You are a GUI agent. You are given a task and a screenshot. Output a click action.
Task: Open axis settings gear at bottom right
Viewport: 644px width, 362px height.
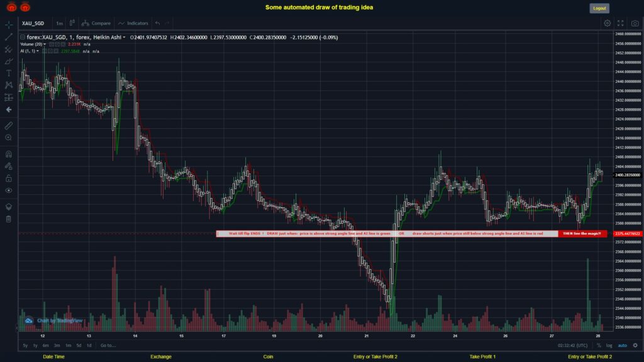point(635,346)
